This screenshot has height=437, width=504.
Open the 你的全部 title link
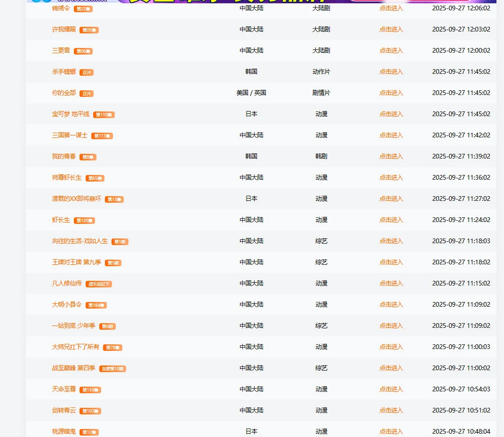(x=64, y=93)
